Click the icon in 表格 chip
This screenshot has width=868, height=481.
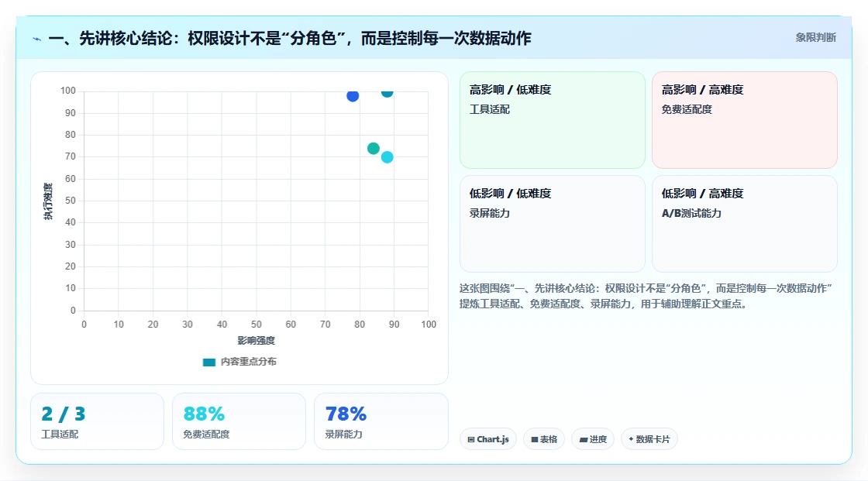click(535, 439)
